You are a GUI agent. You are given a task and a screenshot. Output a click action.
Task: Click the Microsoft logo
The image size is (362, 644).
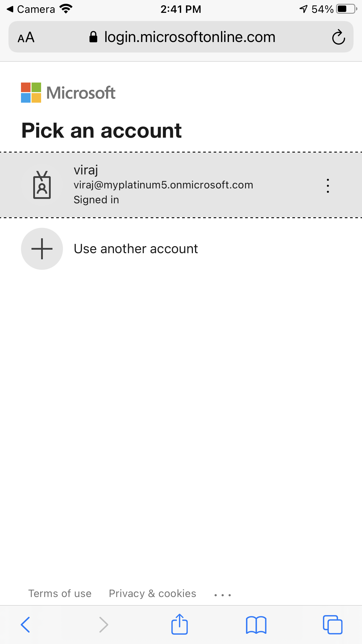pyautogui.click(x=68, y=92)
